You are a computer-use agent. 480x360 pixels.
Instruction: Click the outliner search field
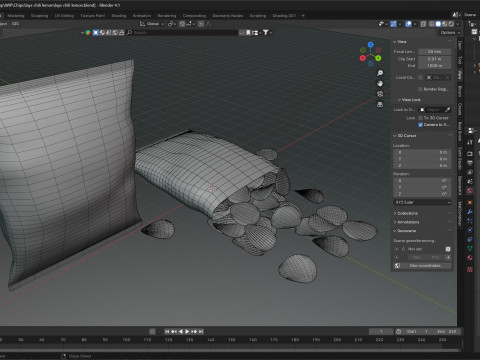pos(182,32)
